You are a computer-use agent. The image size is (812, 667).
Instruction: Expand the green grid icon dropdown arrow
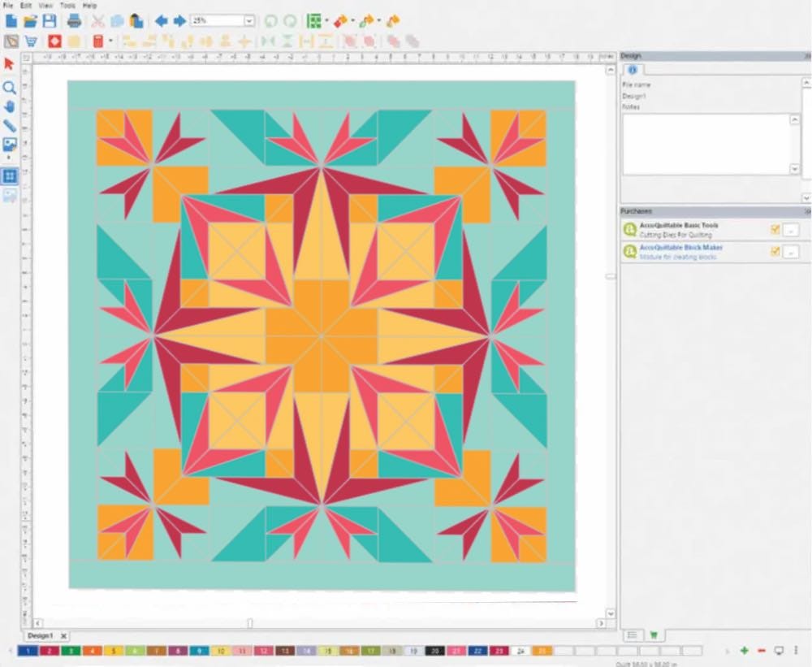click(x=326, y=21)
